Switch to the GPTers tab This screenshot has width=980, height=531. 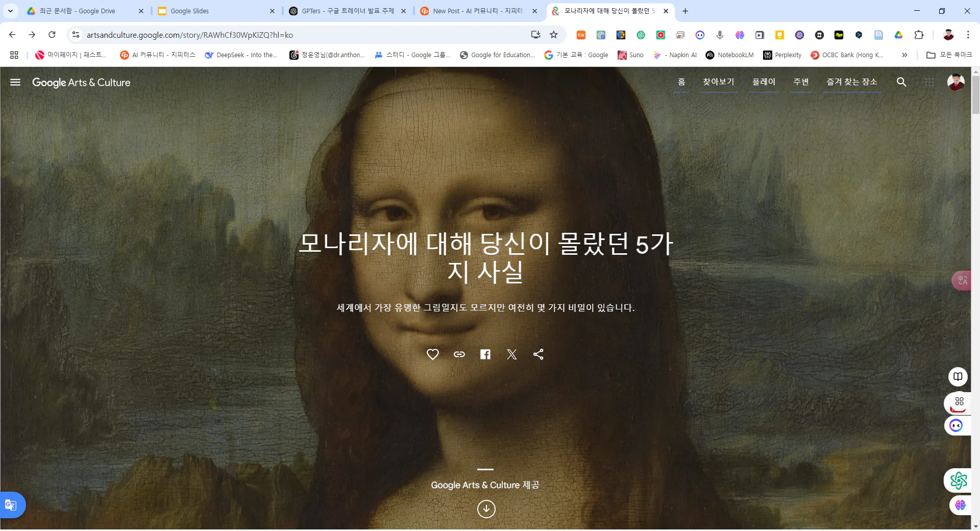click(x=348, y=11)
